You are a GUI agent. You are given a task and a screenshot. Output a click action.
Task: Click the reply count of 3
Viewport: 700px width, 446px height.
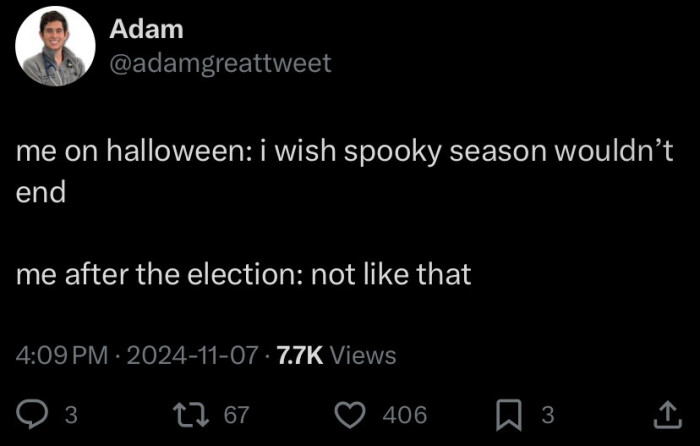pos(70,414)
